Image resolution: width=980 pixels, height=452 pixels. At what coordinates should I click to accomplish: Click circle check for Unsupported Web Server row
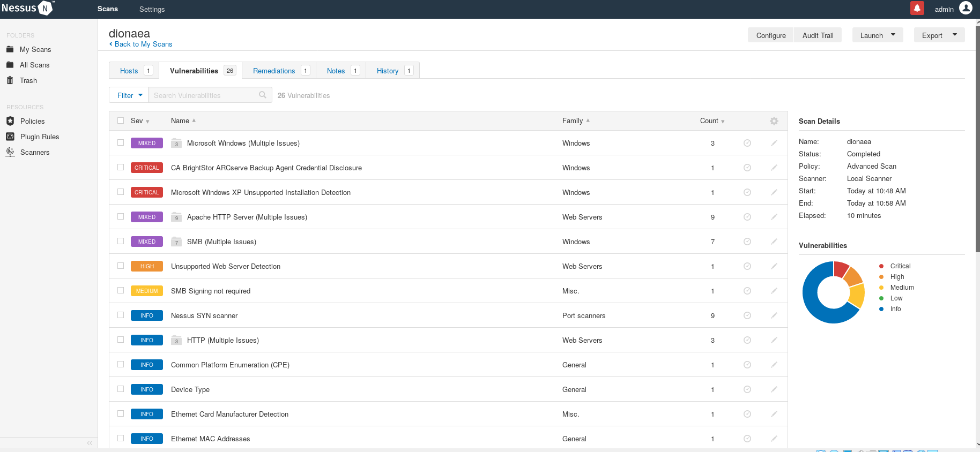[x=747, y=266]
